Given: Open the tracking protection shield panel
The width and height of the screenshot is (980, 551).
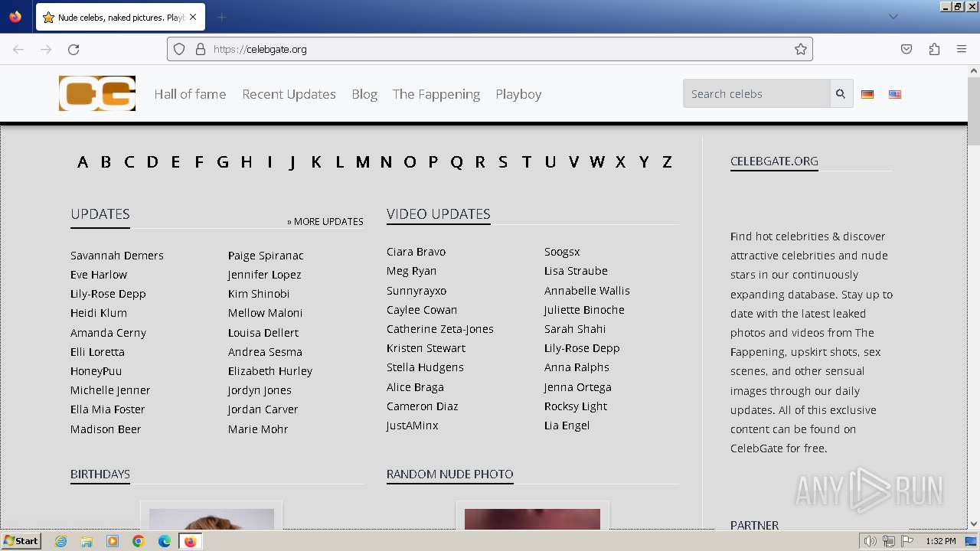Looking at the screenshot, I should click(179, 49).
